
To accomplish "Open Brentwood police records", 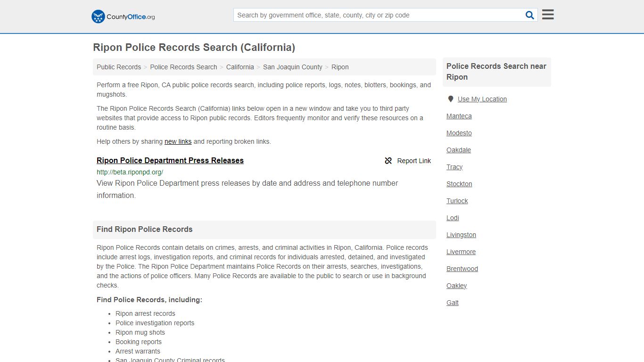I will tap(462, 269).
